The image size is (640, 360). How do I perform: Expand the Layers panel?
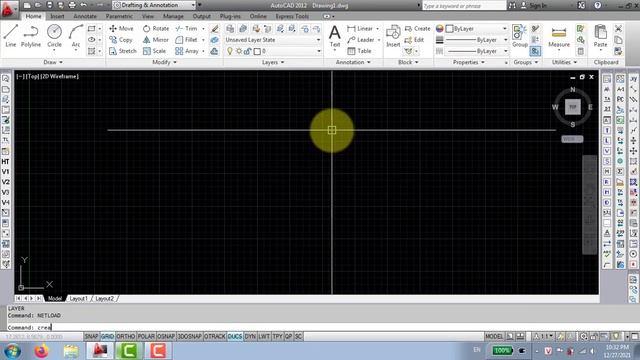click(273, 62)
